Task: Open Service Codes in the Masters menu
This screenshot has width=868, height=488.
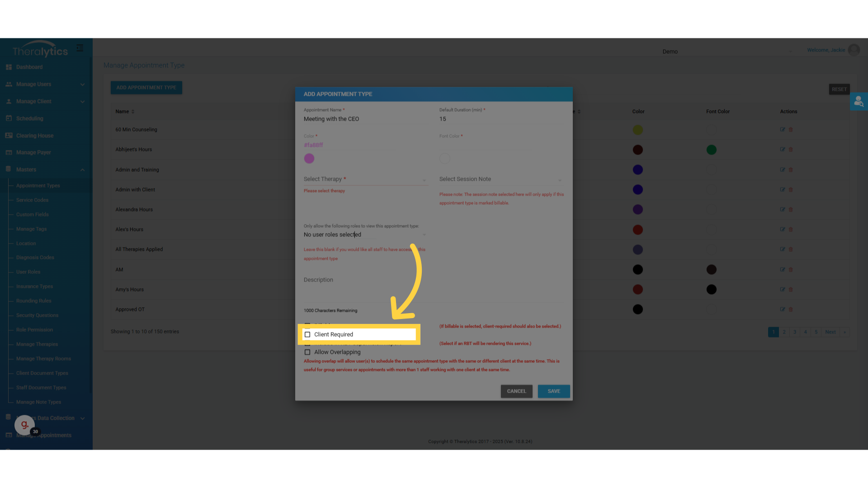Action: tap(32, 200)
